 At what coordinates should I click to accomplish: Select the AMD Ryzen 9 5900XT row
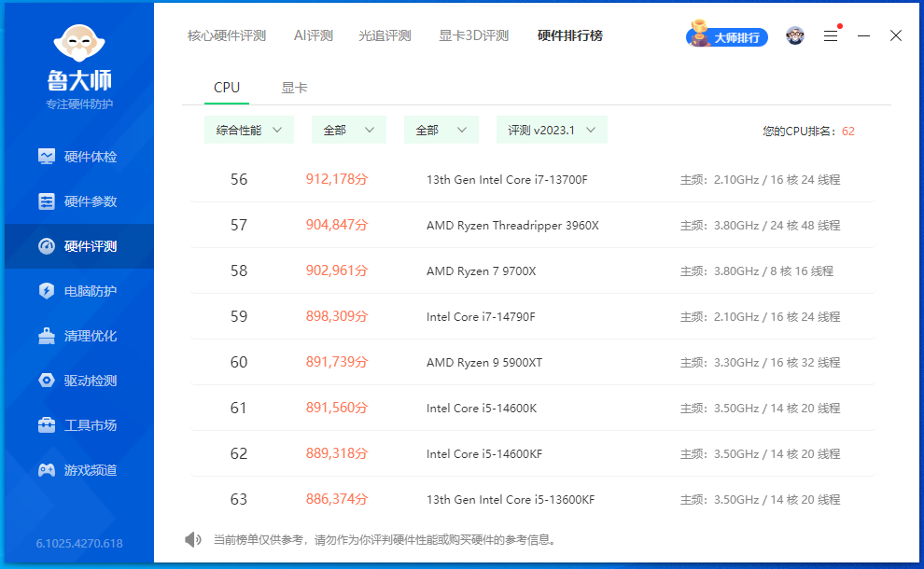[x=533, y=362]
